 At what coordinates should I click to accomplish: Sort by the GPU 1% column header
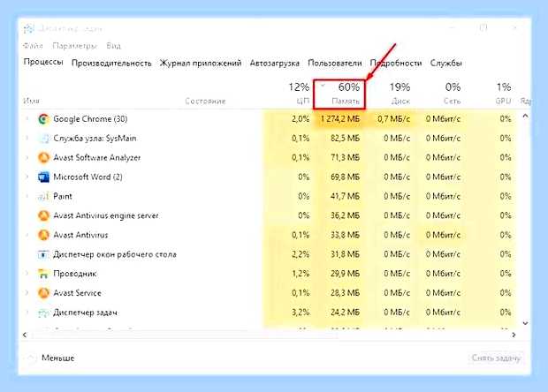(x=504, y=94)
